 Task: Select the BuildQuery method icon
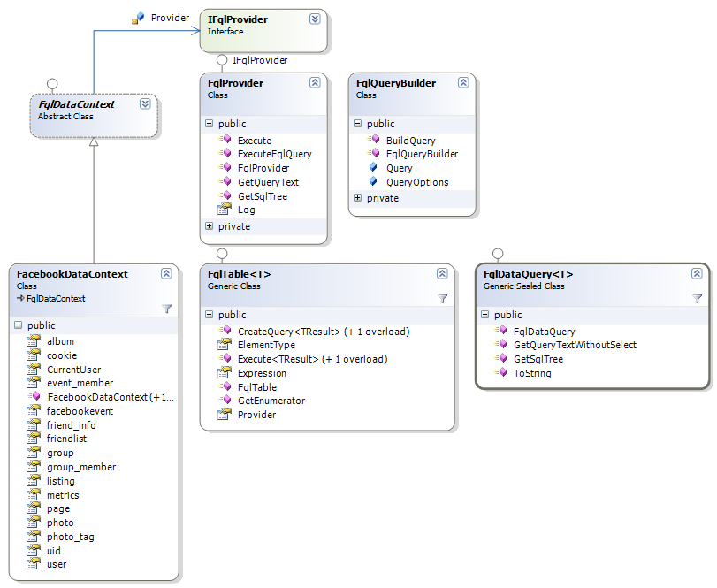pos(373,140)
